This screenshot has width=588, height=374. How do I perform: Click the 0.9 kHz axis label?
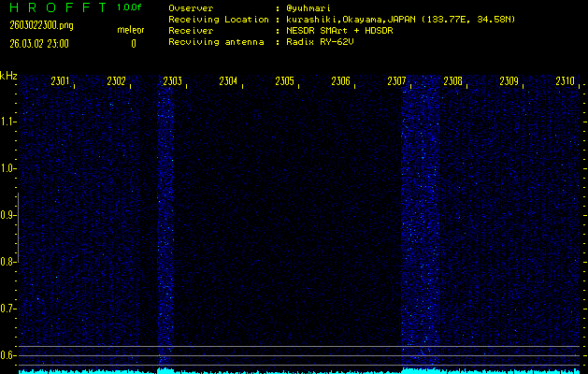coord(7,215)
